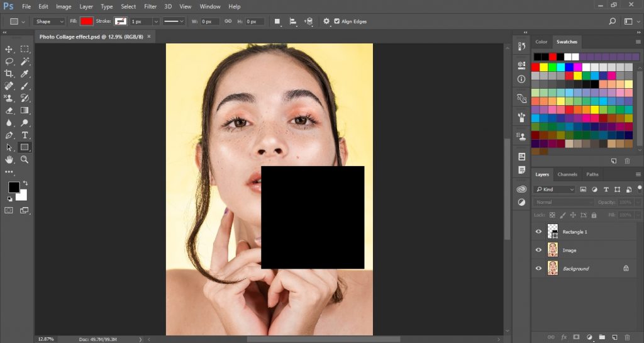Open the Shape tool mode dropdown
Viewport: 644px width, 343px height.
49,21
